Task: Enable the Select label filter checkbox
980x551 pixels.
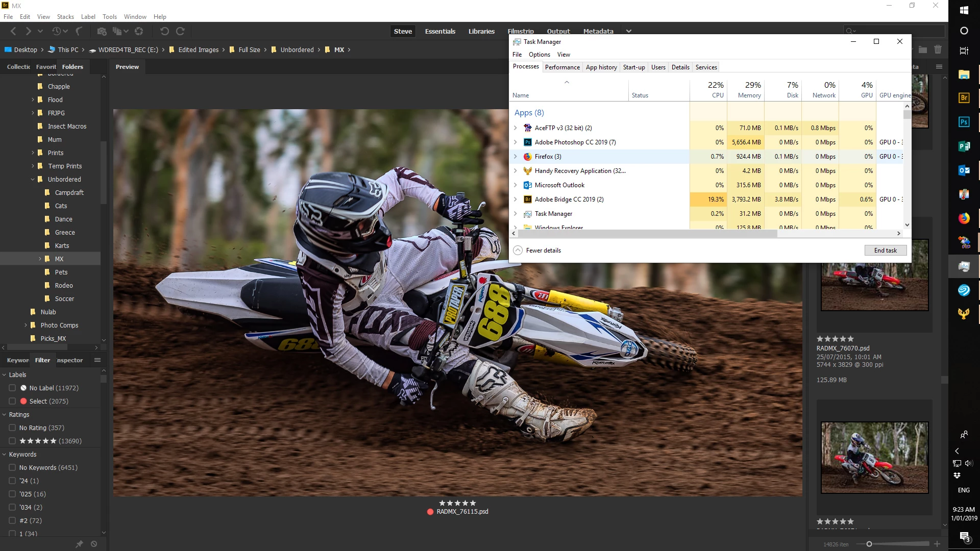Action: coord(12,402)
